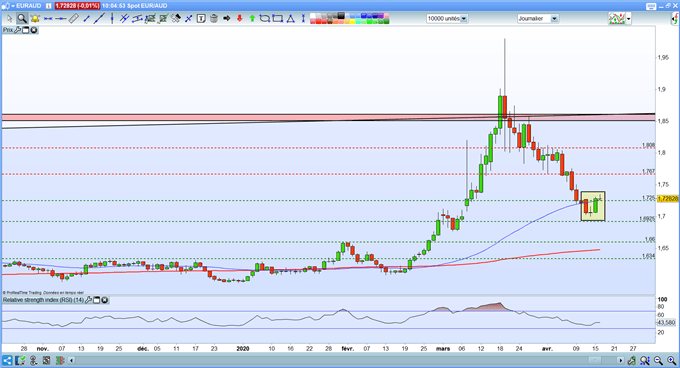Click the 1,808 level label
680x368 pixels.
pos(649,145)
